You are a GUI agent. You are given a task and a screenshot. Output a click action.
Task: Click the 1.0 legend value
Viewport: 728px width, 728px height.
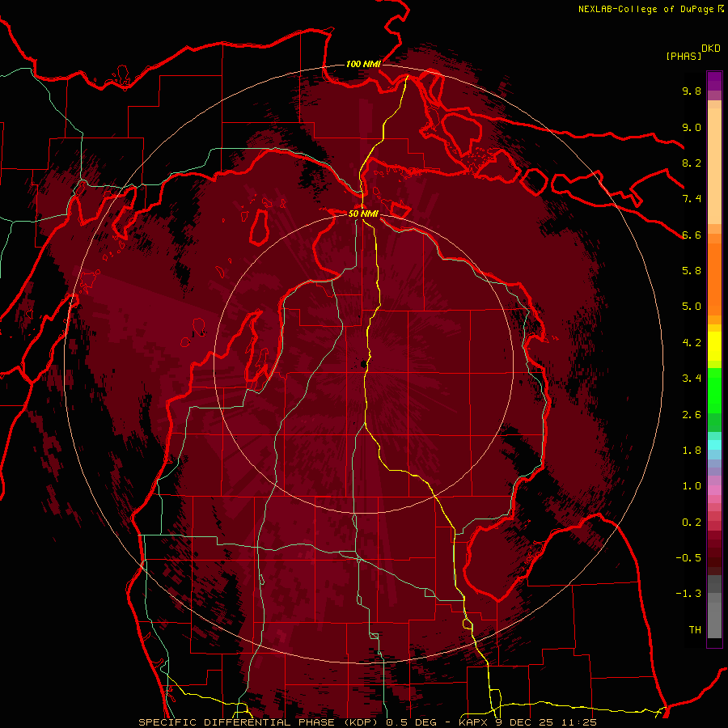[692, 486]
